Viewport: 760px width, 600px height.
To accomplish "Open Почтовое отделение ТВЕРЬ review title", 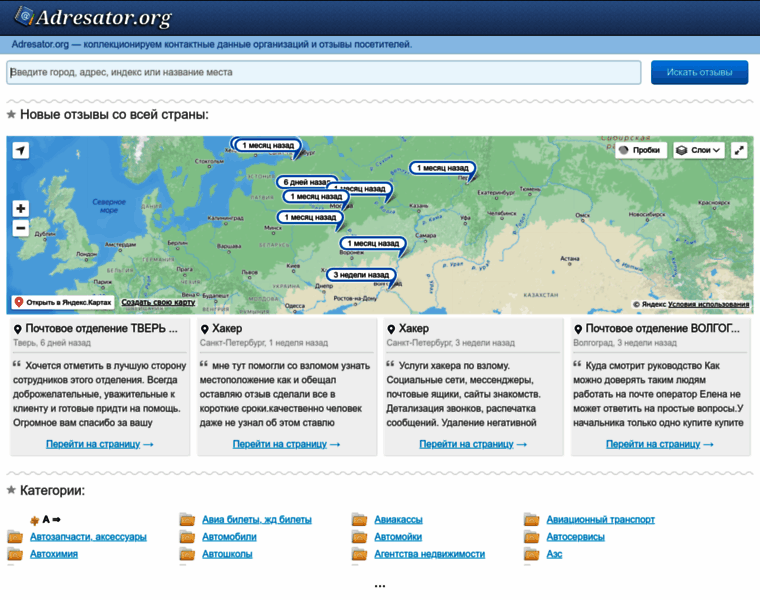I will [101, 329].
